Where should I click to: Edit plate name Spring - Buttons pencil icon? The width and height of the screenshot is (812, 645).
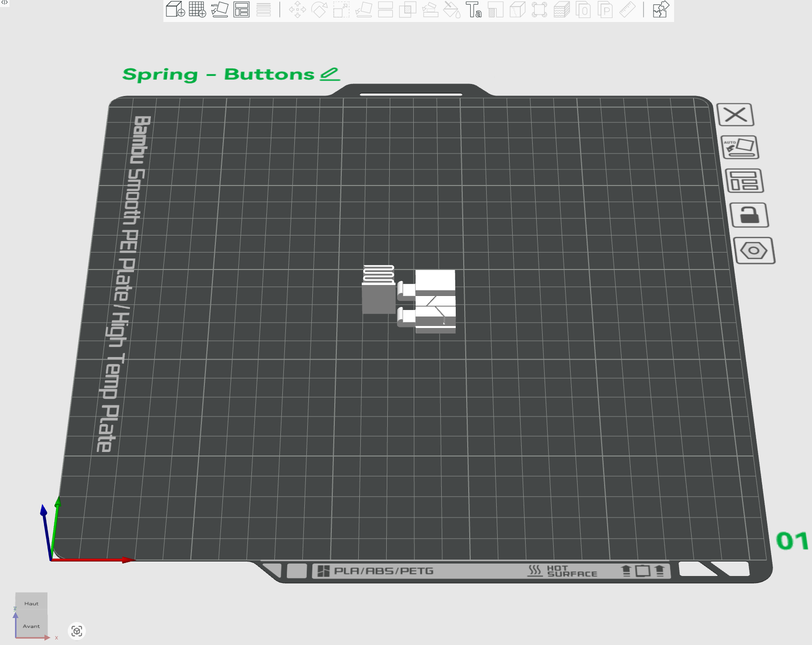pyautogui.click(x=330, y=74)
